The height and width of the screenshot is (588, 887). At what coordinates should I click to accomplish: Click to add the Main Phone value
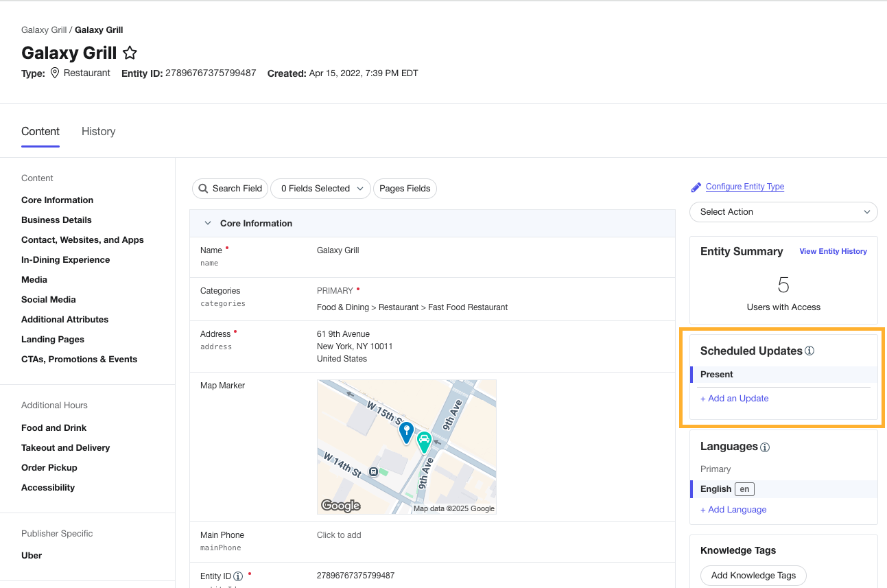tap(339, 535)
